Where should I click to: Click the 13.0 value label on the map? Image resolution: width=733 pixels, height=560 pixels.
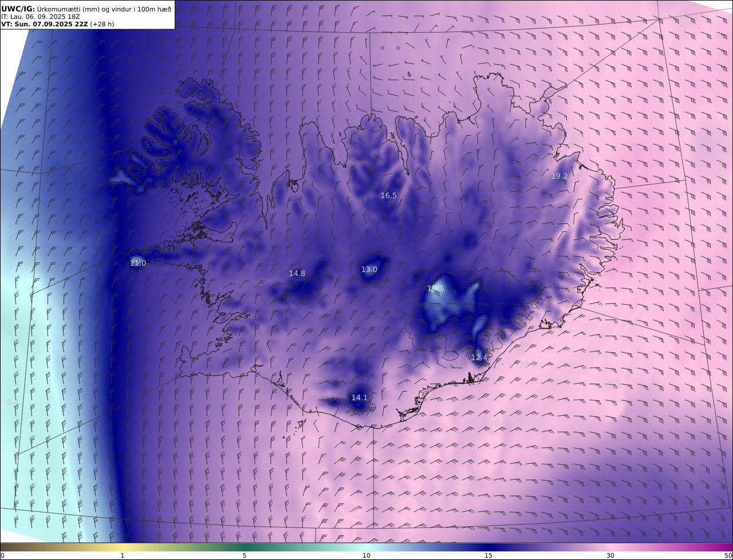coord(369,270)
